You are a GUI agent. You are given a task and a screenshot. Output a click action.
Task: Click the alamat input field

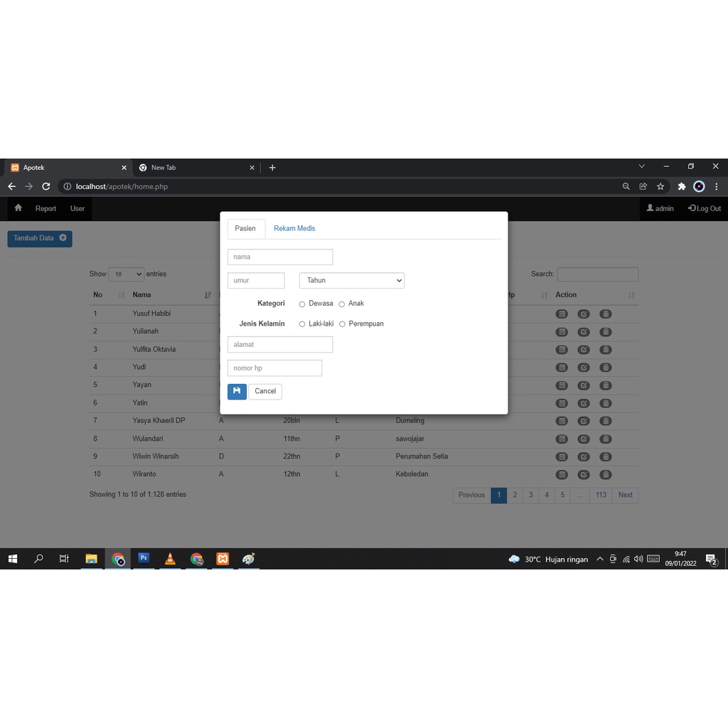(280, 345)
